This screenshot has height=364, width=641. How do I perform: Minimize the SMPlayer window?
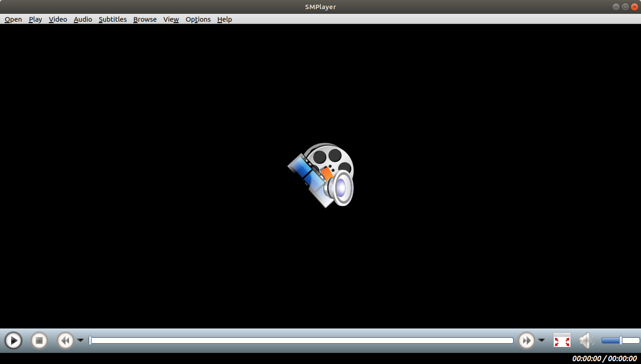point(616,6)
